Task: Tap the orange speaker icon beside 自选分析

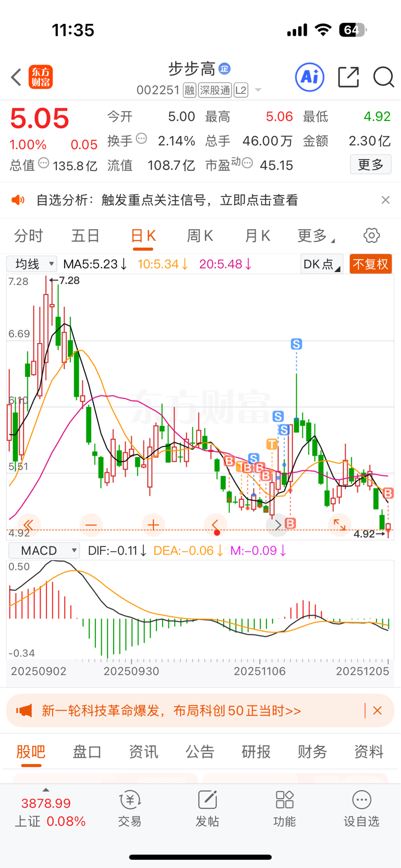Action: [x=18, y=200]
